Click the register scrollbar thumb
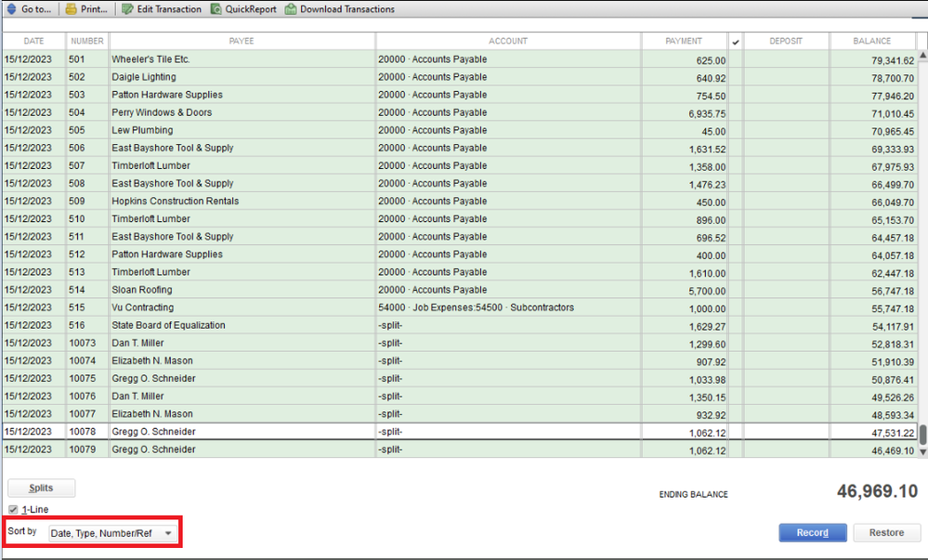Screen dimensions: 928x560 [922, 434]
